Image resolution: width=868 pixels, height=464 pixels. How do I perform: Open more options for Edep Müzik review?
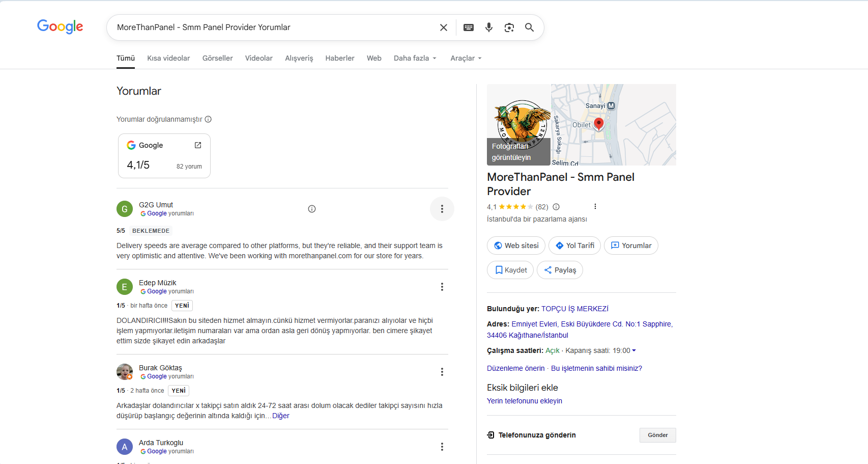[442, 287]
